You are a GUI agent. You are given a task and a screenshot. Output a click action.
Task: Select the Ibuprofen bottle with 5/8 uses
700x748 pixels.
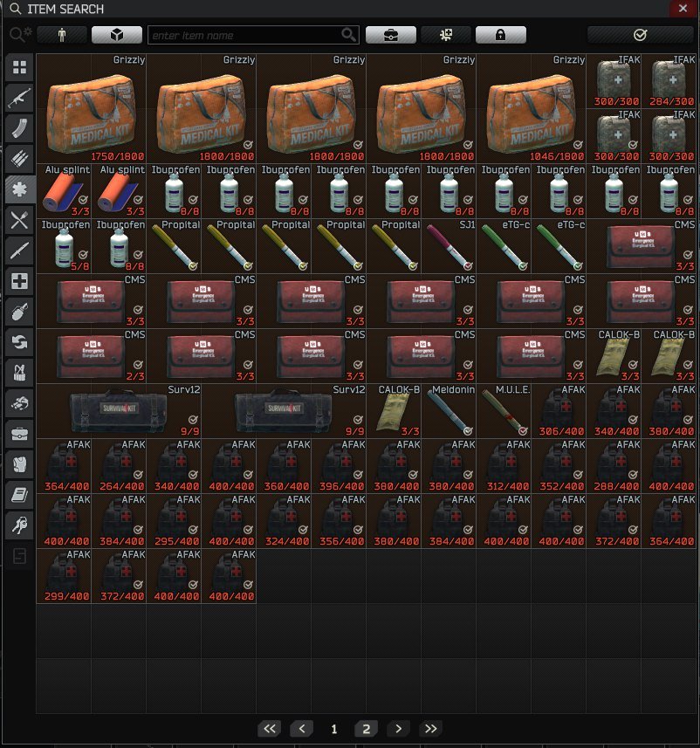(x=64, y=245)
